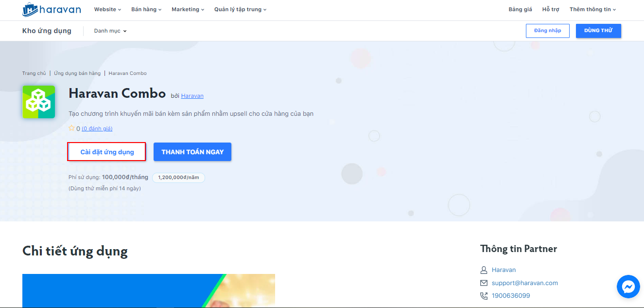Expand the Marketing menu

tap(188, 9)
